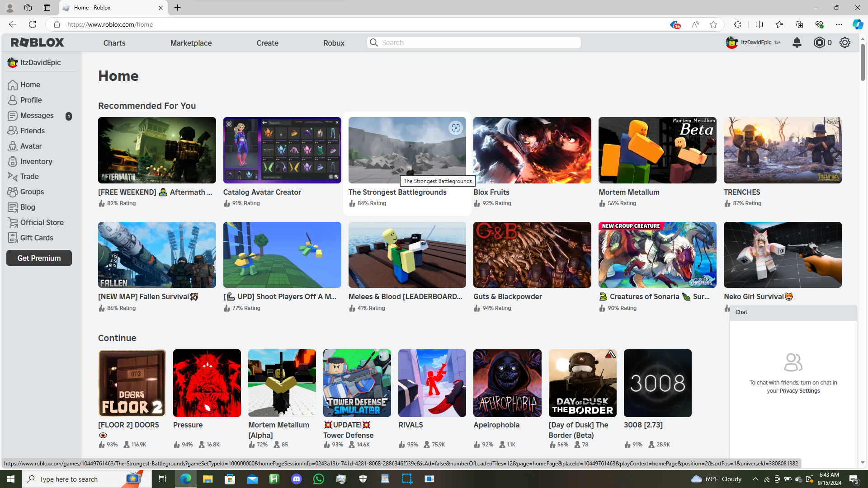Open the Marketplace tab

pyautogui.click(x=191, y=43)
